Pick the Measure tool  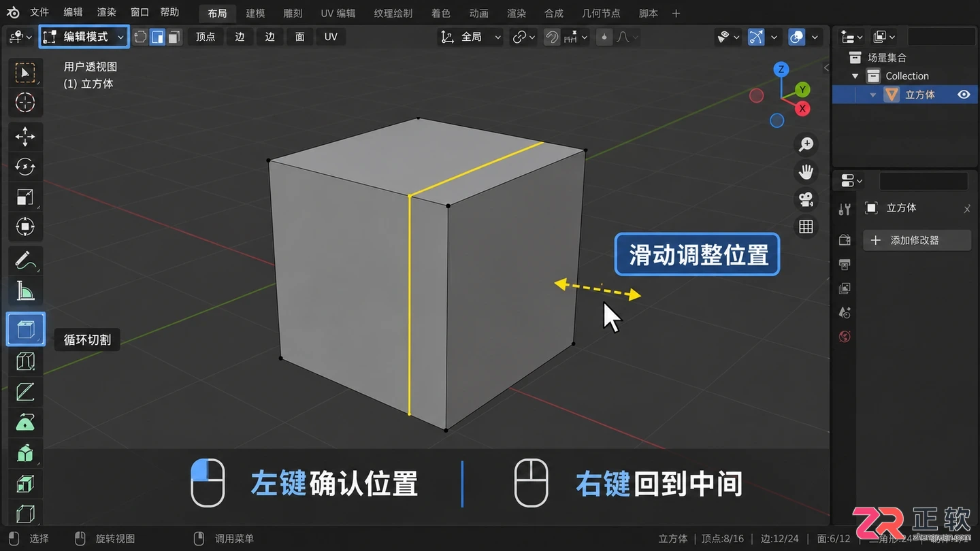tap(25, 291)
